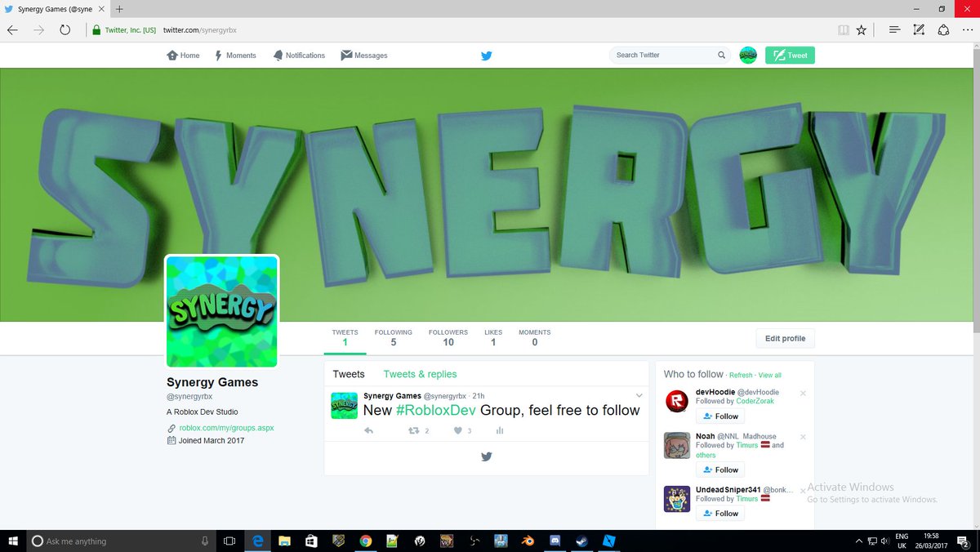This screenshot has width=980, height=552.
Task: Open Google Chrome from the taskbar
Action: click(x=365, y=541)
